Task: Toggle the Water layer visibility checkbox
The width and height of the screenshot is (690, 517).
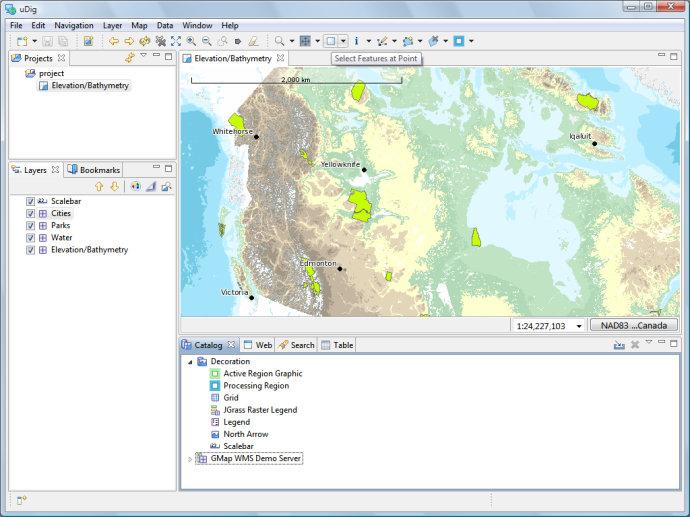Action: point(31,238)
